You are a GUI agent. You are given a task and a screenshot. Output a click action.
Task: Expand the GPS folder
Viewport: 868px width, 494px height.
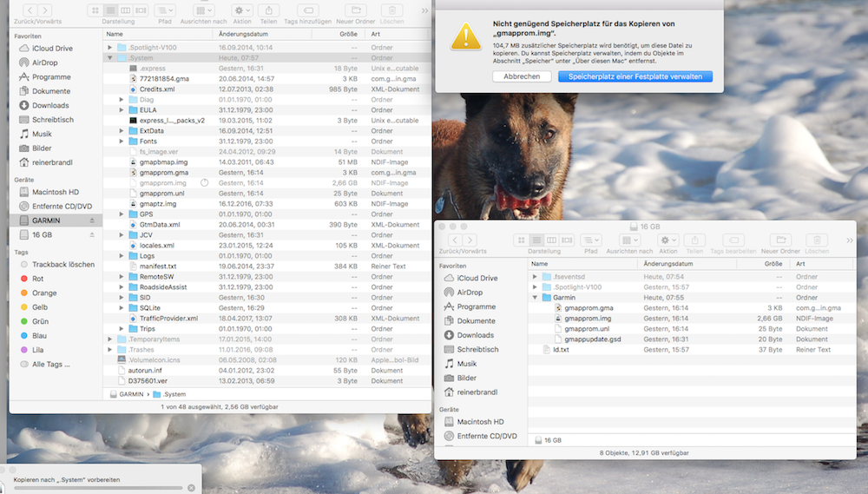(122, 214)
